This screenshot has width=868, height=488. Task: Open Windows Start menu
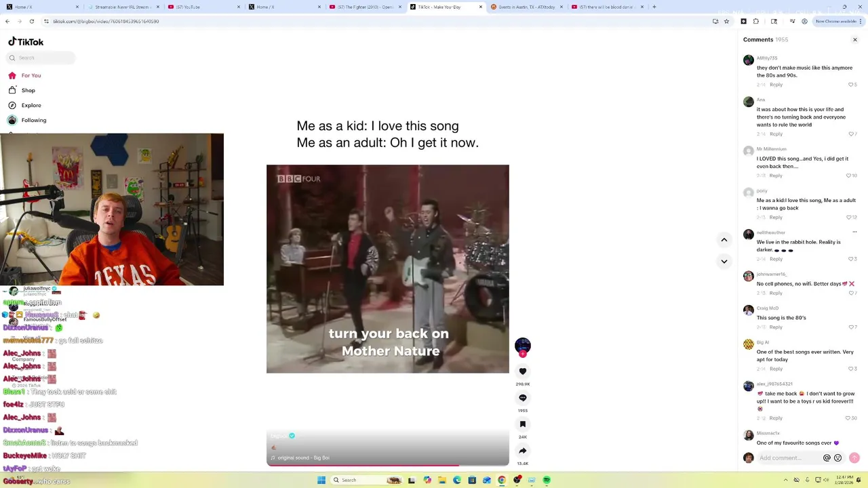[x=321, y=481]
